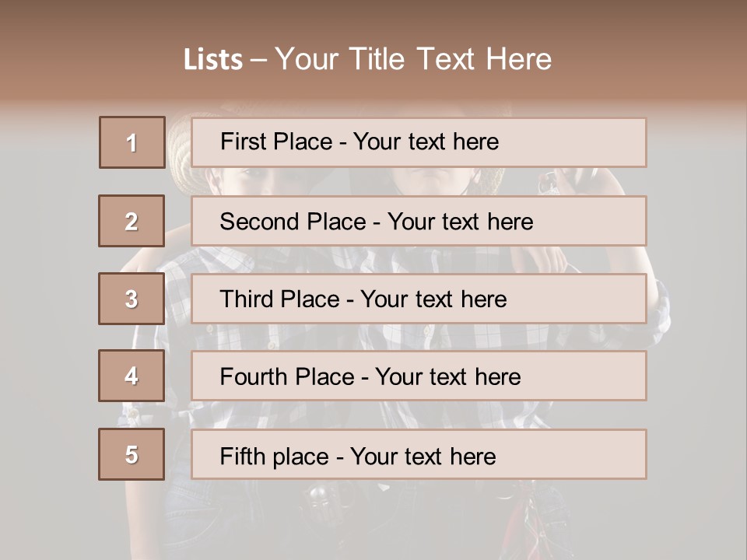Click the words "Third Place"

[279, 299]
